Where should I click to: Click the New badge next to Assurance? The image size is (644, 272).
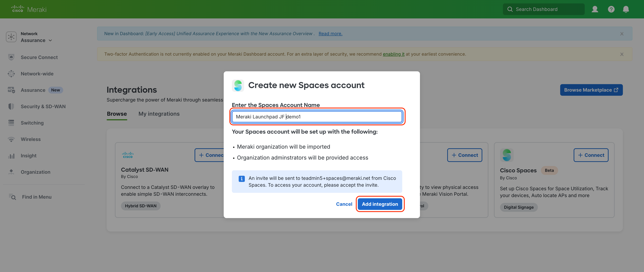[x=55, y=90]
